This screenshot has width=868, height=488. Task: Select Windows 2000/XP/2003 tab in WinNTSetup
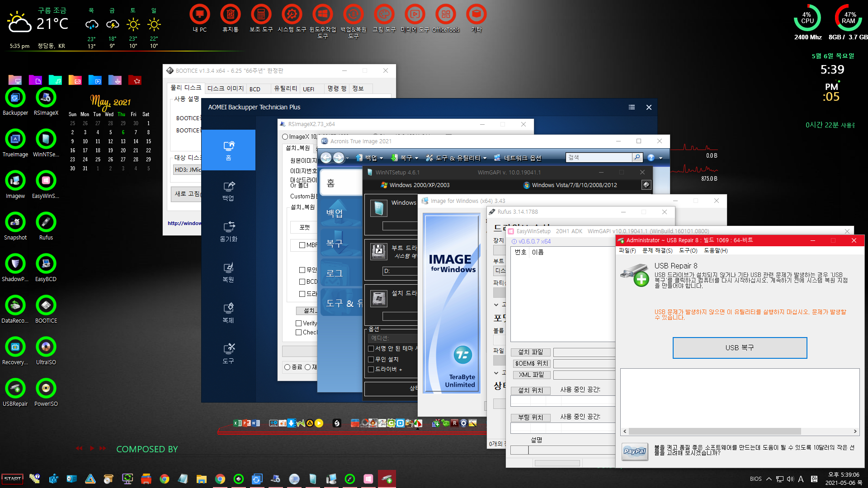point(415,185)
